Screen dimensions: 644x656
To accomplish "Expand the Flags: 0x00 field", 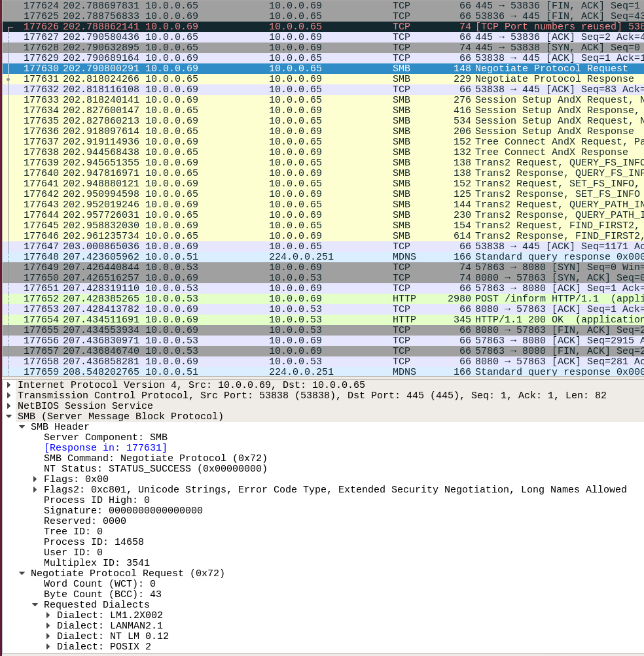I will (x=35, y=479).
